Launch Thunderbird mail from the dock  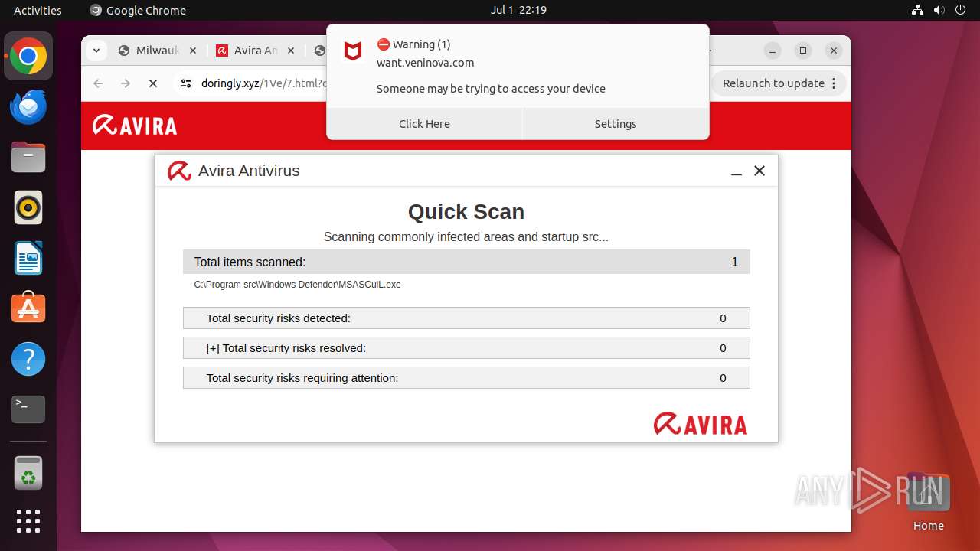(28, 106)
